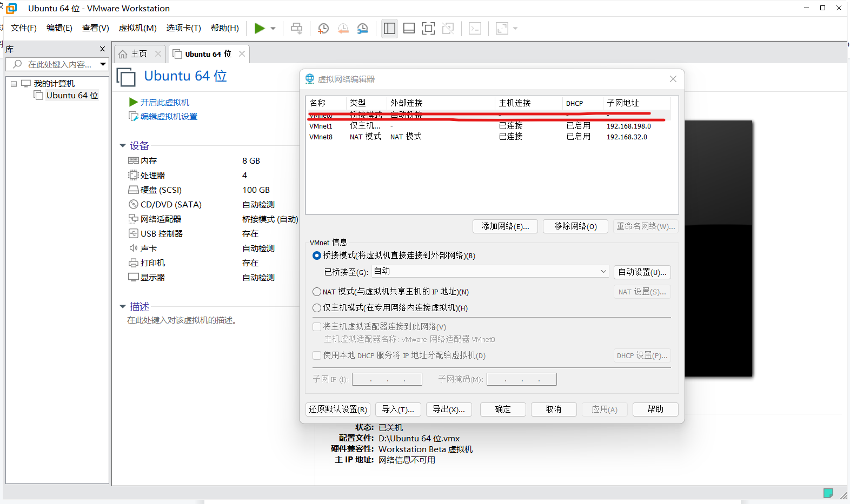Click the USB 控制器 device icon
The width and height of the screenshot is (850, 504).
coord(134,233)
